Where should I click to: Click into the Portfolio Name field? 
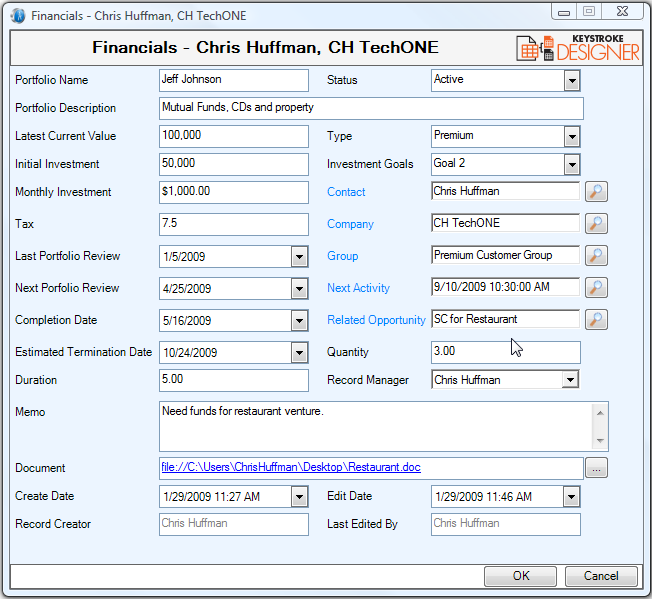(x=234, y=80)
